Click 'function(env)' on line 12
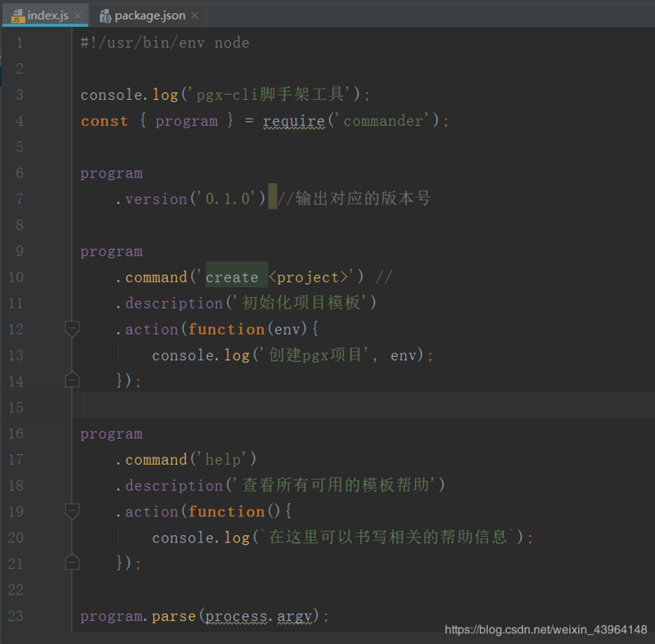 (x=248, y=329)
